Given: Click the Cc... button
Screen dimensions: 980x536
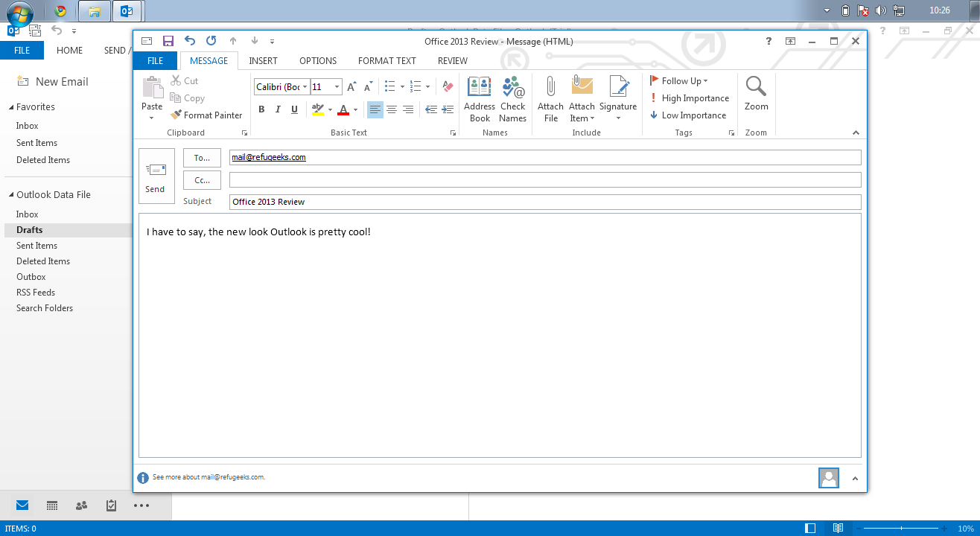Looking at the screenshot, I should pos(202,180).
